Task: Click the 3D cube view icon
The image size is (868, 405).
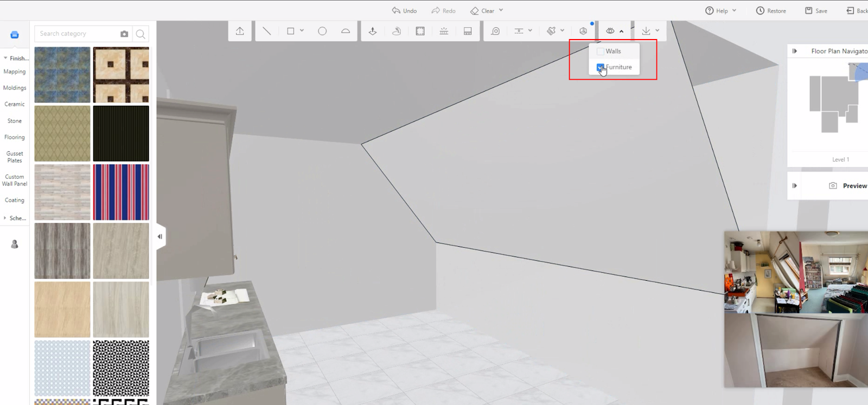Action: 583,31
